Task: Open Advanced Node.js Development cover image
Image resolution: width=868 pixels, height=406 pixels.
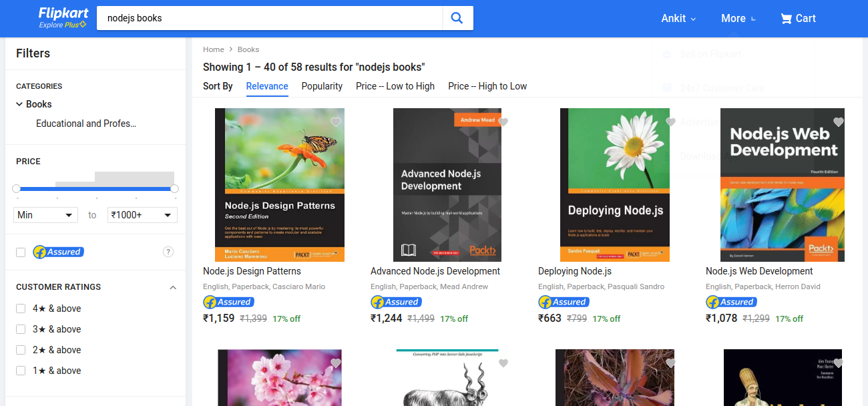Action: (x=447, y=185)
